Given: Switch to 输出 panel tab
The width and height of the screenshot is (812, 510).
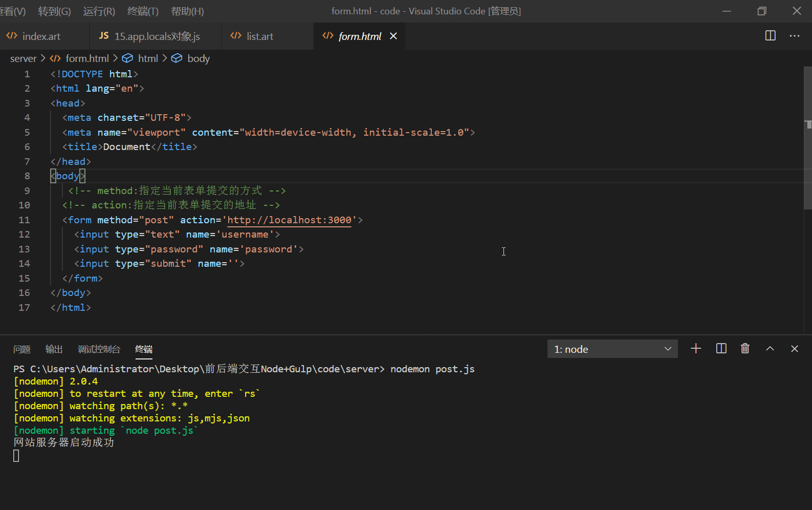Looking at the screenshot, I should (54, 349).
